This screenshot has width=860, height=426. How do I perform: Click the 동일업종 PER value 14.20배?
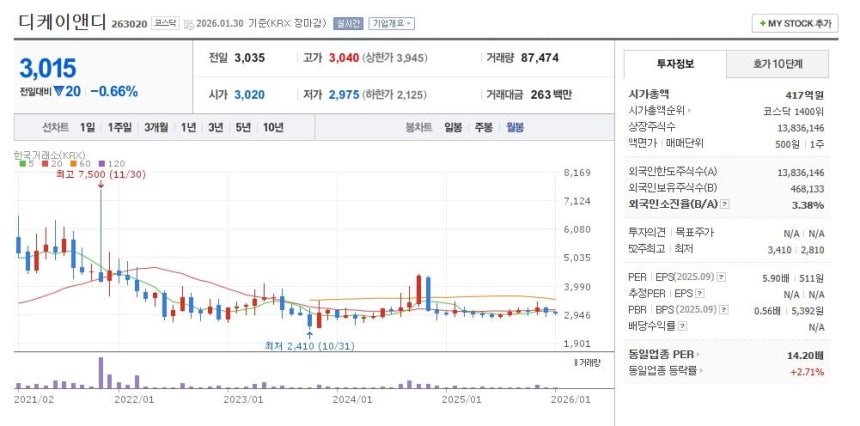pyautogui.click(x=805, y=355)
